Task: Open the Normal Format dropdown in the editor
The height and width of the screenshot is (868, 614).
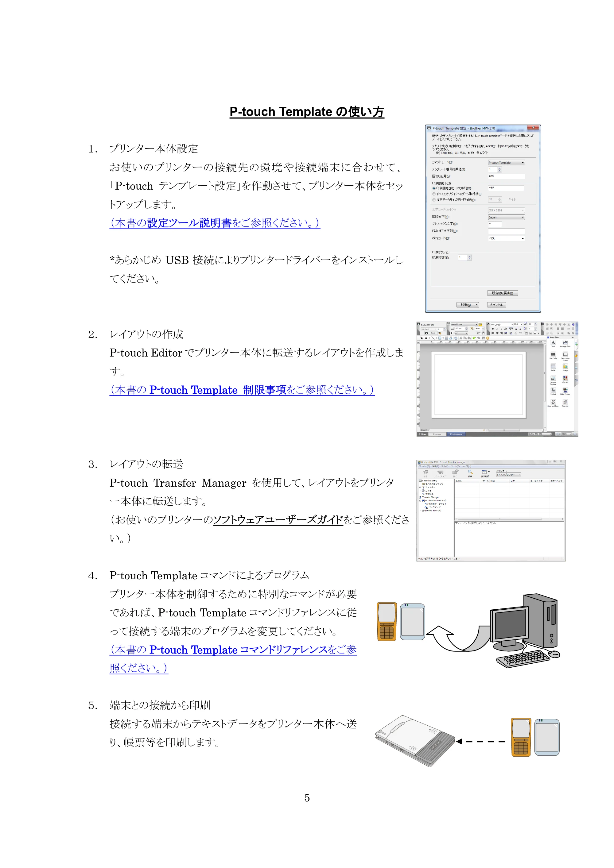Action: pos(464,324)
